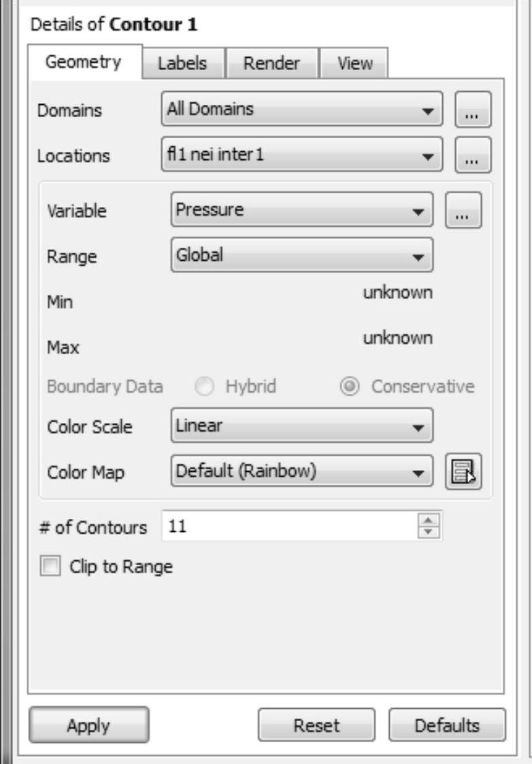
Task: Open the Variable dropdown showing Pressure
Action: coord(301,210)
